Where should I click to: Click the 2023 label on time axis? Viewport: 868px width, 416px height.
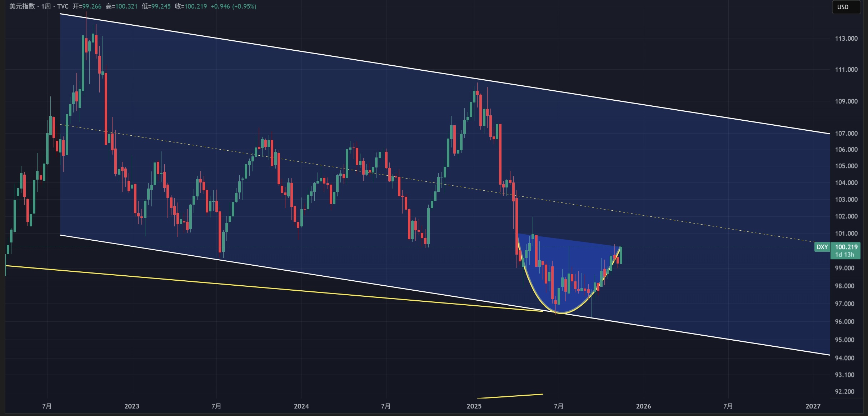coord(132,406)
